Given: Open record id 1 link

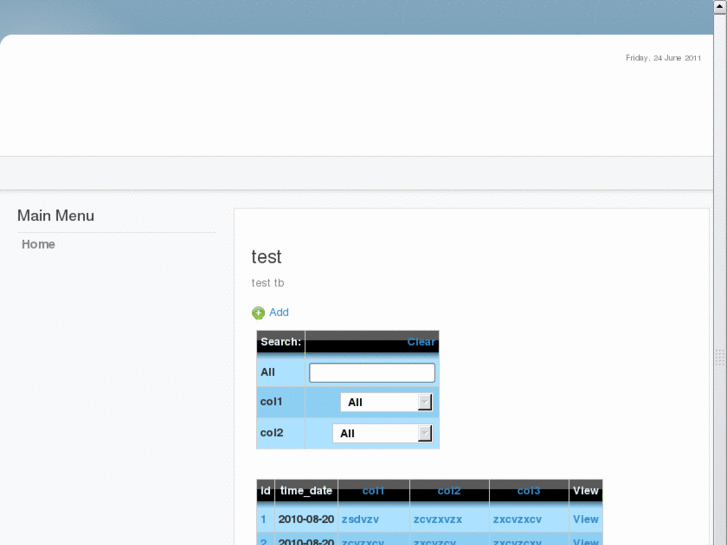Looking at the screenshot, I should click(x=263, y=519).
